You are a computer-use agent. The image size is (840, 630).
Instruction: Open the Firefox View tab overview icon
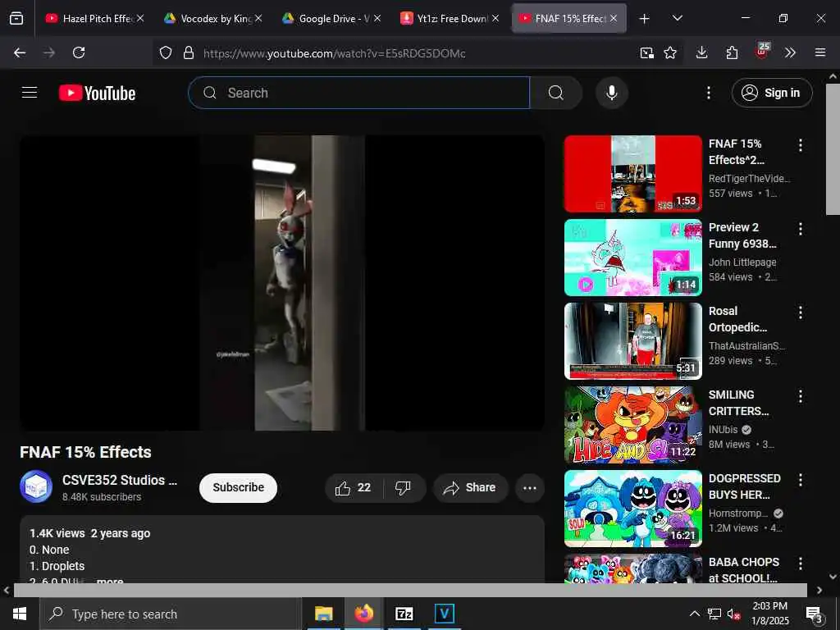click(x=16, y=19)
